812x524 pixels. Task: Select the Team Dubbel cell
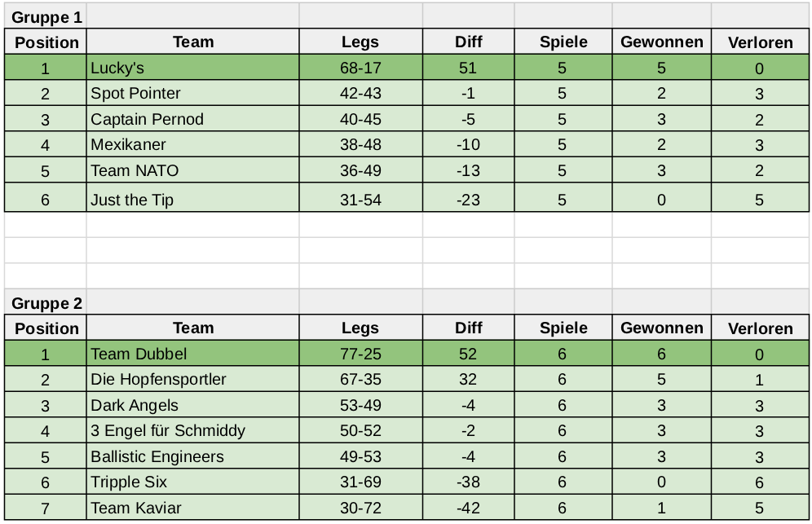[192, 354]
